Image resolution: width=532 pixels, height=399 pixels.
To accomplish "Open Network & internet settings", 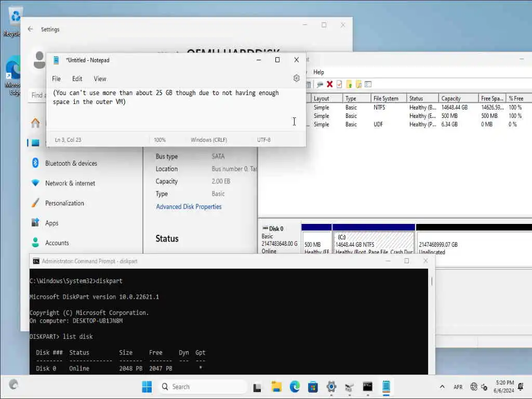I will click(70, 183).
